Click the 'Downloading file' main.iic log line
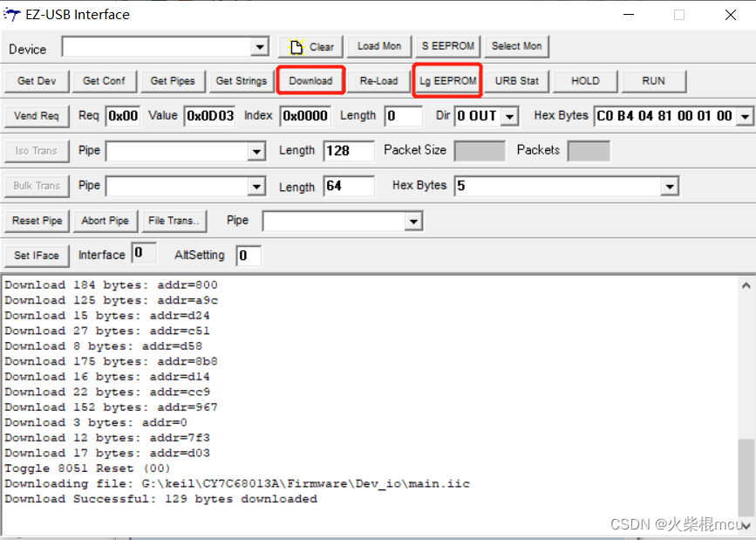The width and height of the screenshot is (756, 540). [237, 483]
